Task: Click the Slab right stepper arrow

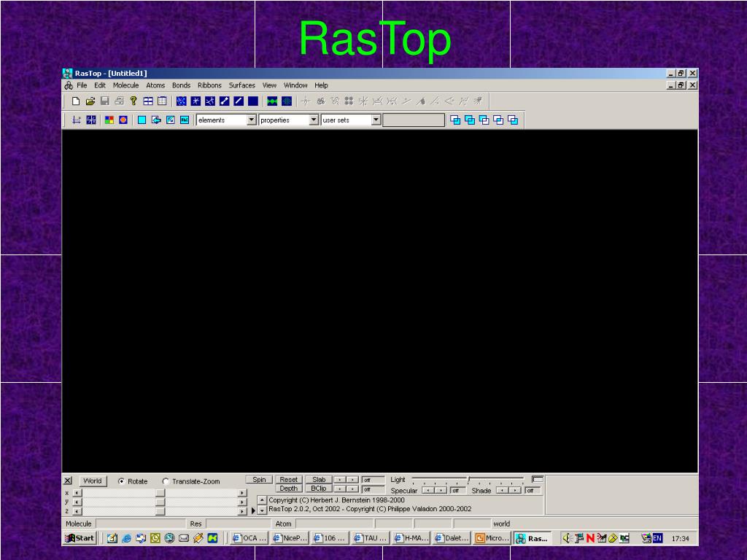Action: pyautogui.click(x=352, y=480)
